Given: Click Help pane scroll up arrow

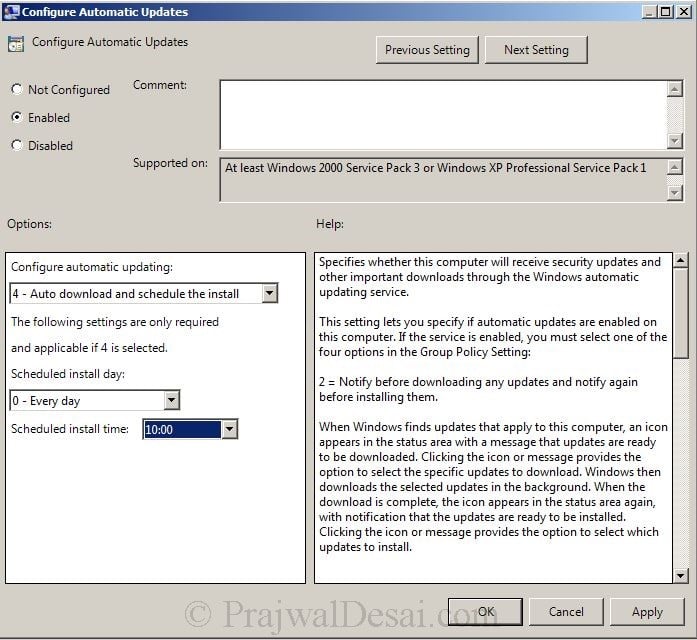Looking at the screenshot, I should coord(681,260).
